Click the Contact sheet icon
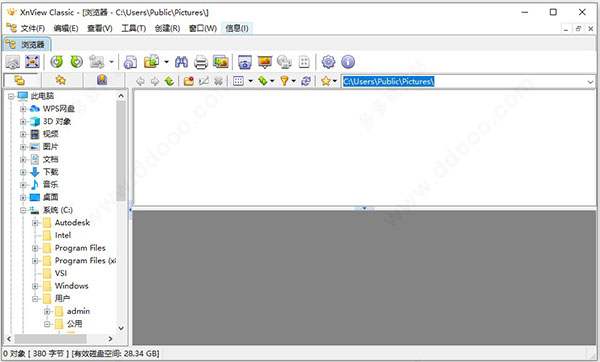This screenshot has width=600, height=362. click(304, 62)
